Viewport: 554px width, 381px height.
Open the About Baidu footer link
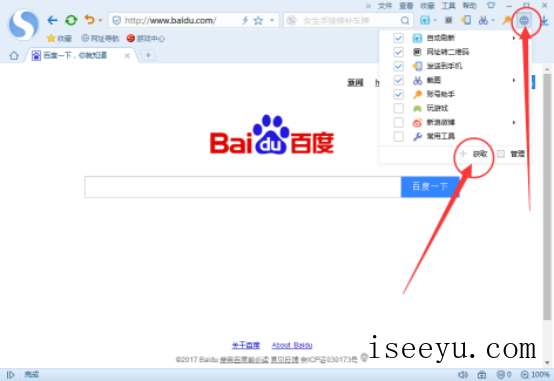tap(292, 345)
